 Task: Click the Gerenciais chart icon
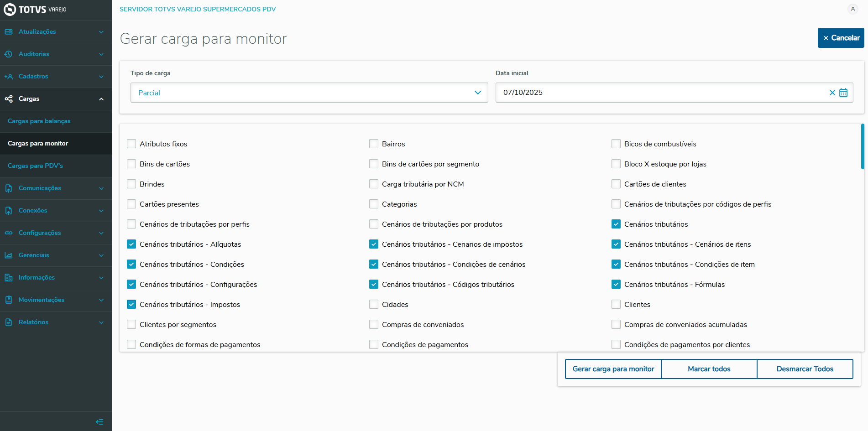pyautogui.click(x=9, y=255)
